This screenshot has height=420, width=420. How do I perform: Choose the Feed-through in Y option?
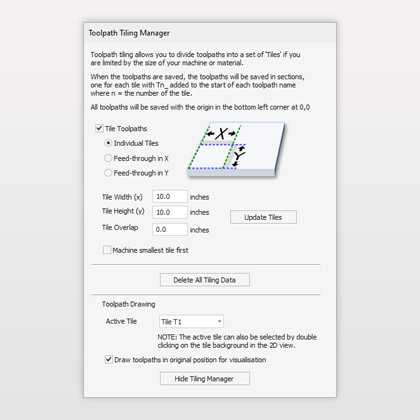pyautogui.click(x=108, y=173)
